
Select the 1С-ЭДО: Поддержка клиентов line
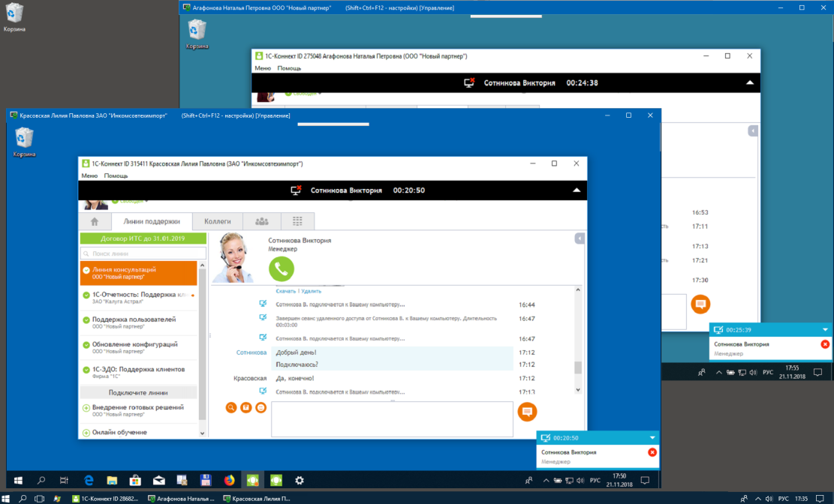click(138, 373)
